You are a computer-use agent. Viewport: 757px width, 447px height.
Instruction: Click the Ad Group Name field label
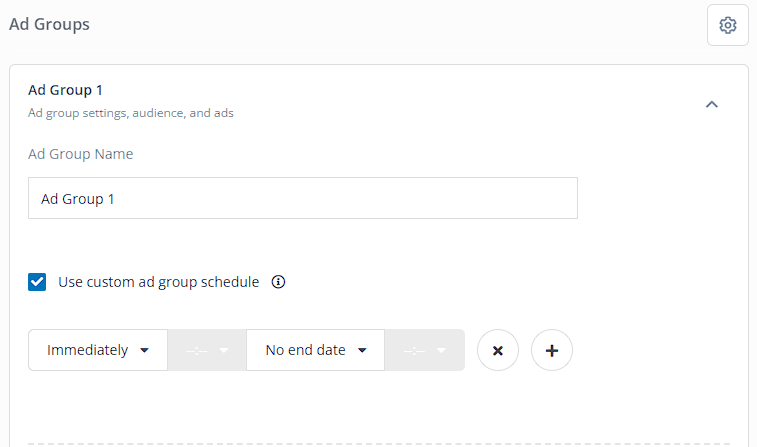(81, 154)
